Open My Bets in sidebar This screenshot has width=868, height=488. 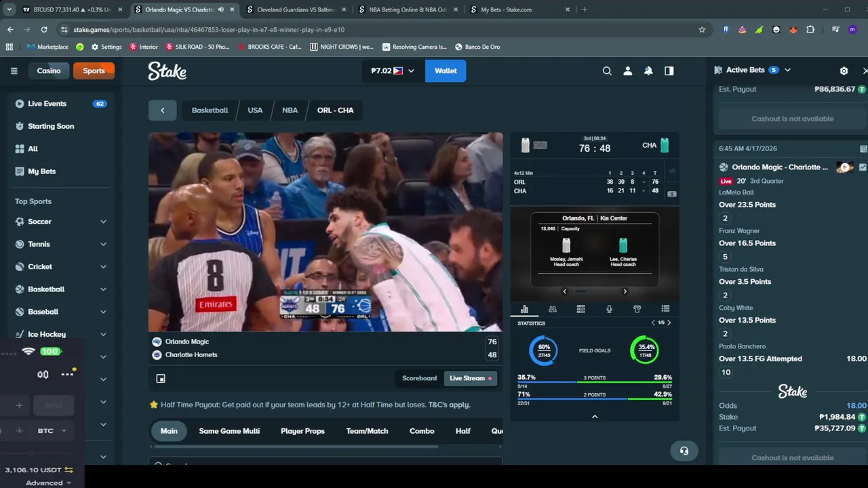pos(60,171)
